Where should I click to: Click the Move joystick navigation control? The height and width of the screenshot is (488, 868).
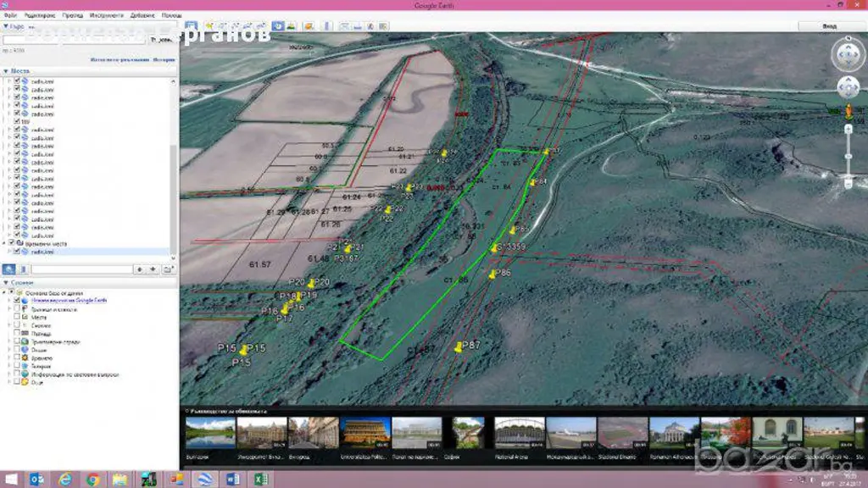[848, 88]
